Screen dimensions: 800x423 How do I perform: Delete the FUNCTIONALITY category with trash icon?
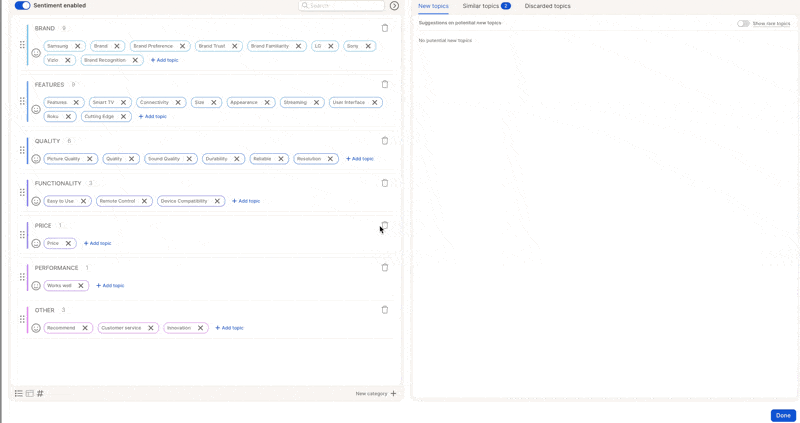(385, 183)
